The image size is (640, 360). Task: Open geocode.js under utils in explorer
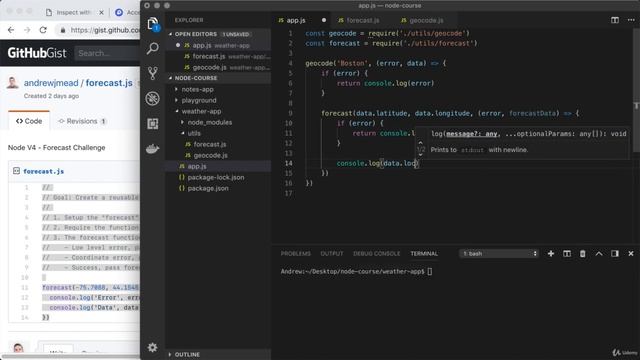coord(211,155)
